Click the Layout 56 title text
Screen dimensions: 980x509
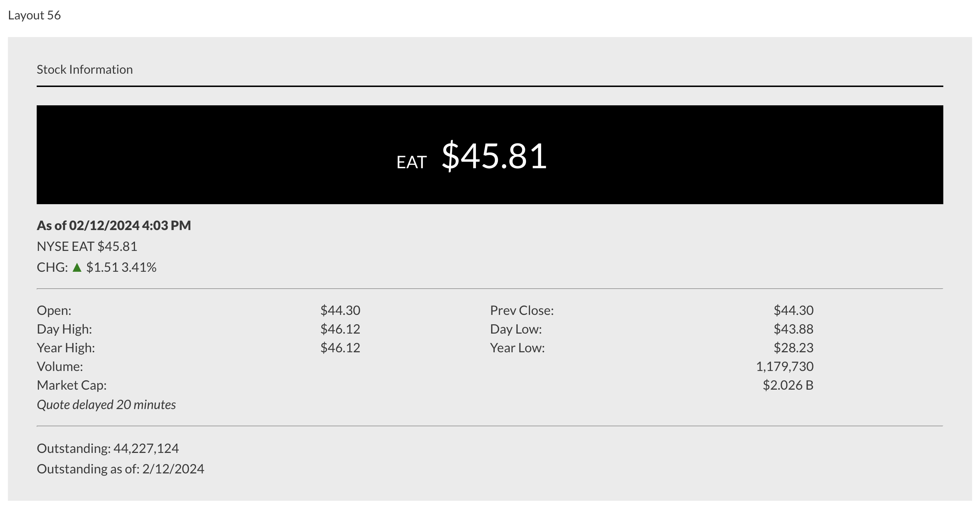pos(34,15)
